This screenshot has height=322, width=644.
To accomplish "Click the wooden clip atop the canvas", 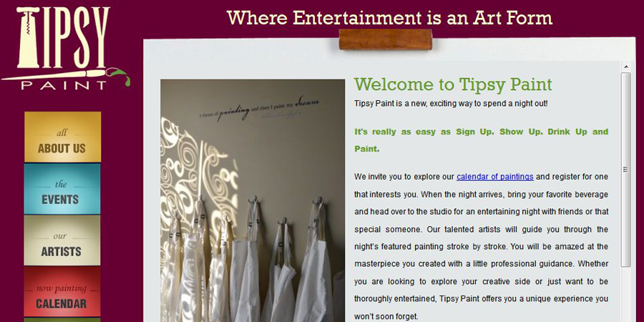I will tap(385, 39).
